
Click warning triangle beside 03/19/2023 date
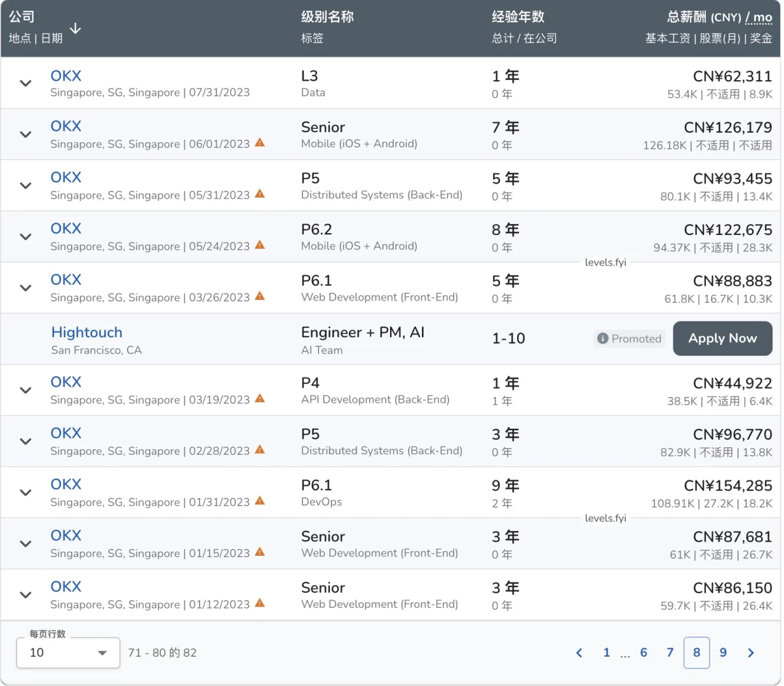click(260, 398)
